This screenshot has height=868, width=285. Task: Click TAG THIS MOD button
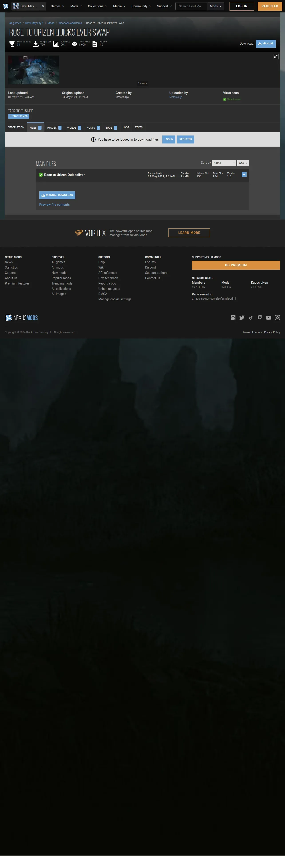[x=18, y=116]
